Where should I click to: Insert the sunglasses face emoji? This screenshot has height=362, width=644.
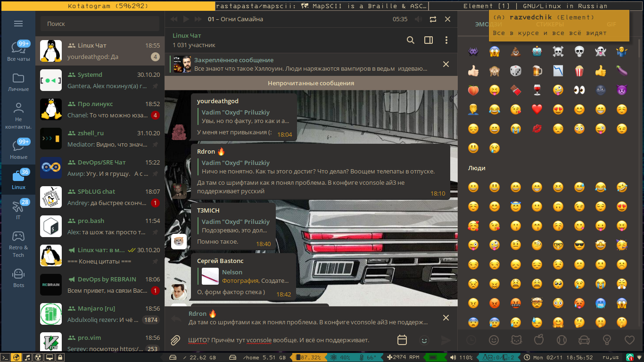point(579,245)
